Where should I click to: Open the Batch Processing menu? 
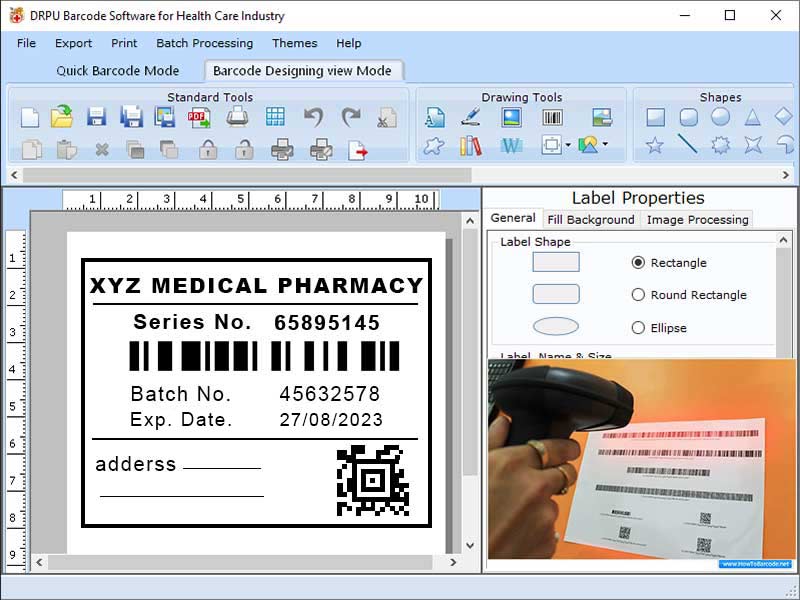coord(204,43)
